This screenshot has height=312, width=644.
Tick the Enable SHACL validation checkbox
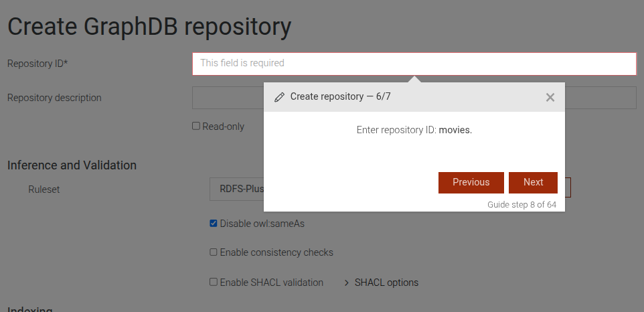pos(214,283)
